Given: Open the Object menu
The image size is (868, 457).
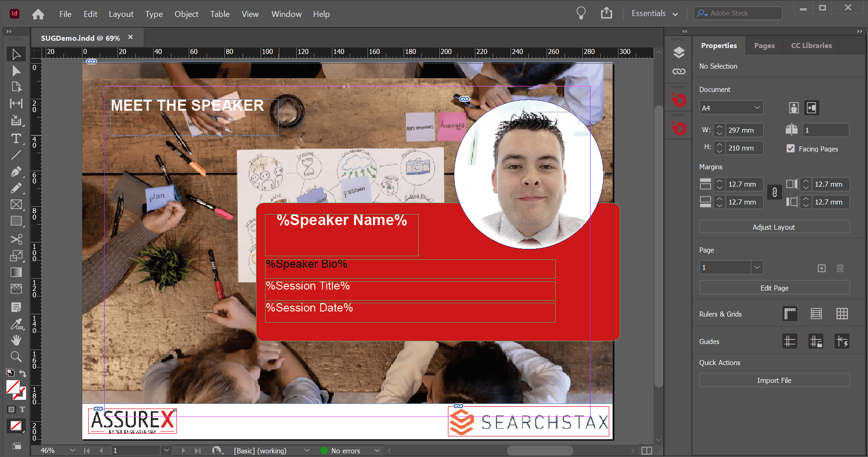Looking at the screenshot, I should (x=186, y=14).
